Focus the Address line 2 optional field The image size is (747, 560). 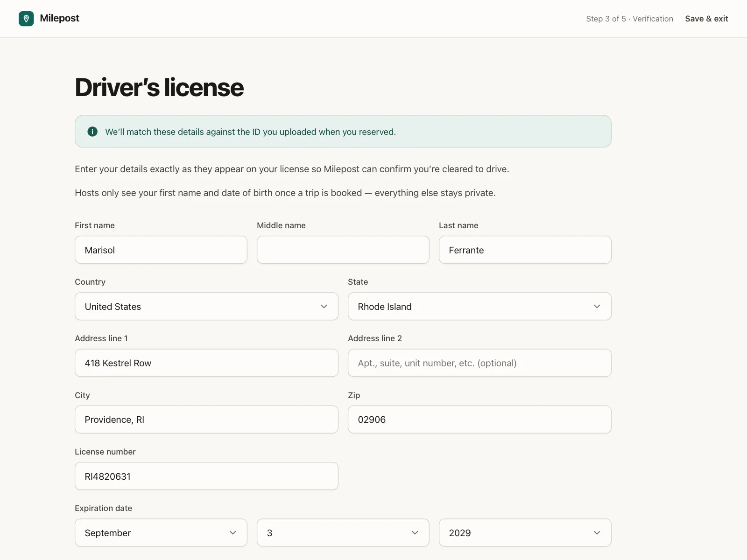point(479,363)
